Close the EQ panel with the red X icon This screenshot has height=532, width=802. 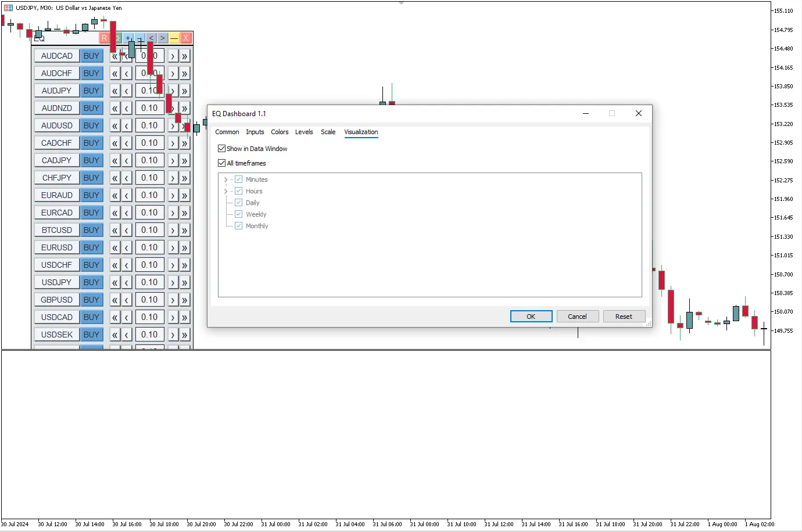coord(186,38)
